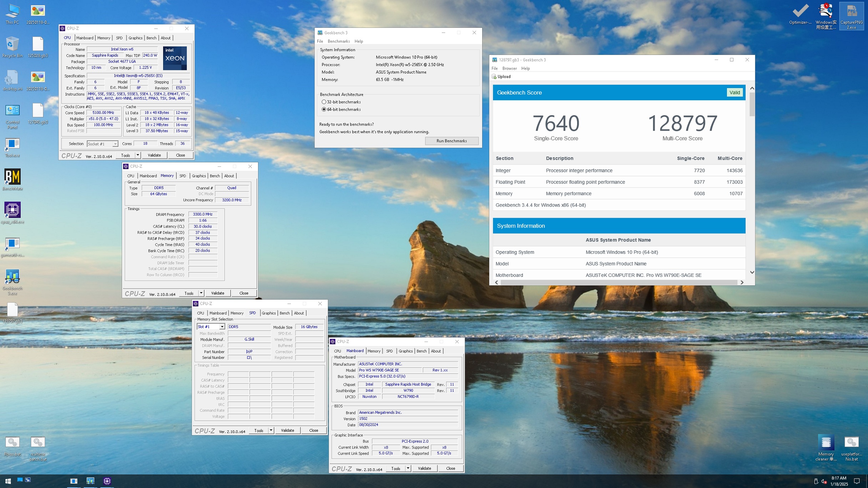Open the 127045.gb3 file icon
The height and width of the screenshot is (488, 868).
pyautogui.click(x=38, y=113)
